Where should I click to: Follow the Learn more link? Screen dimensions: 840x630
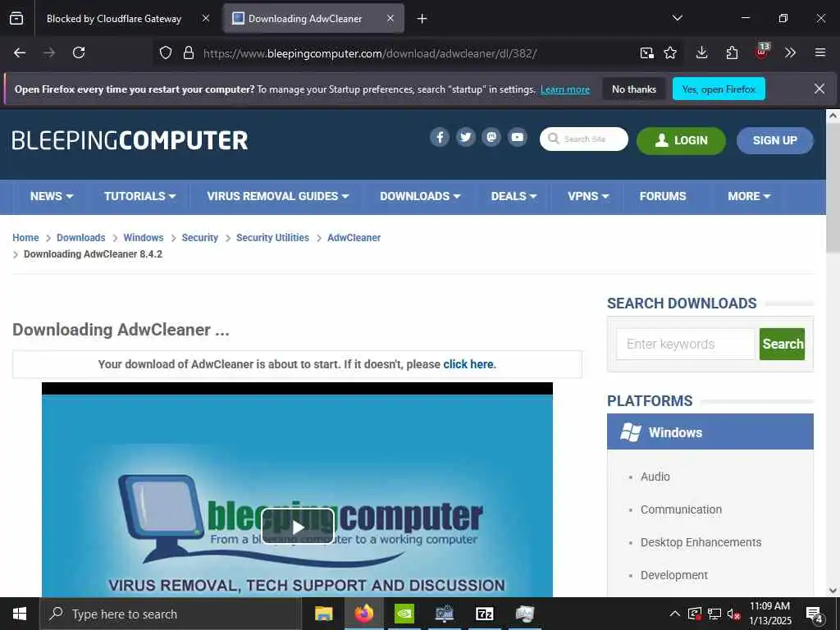click(x=565, y=89)
